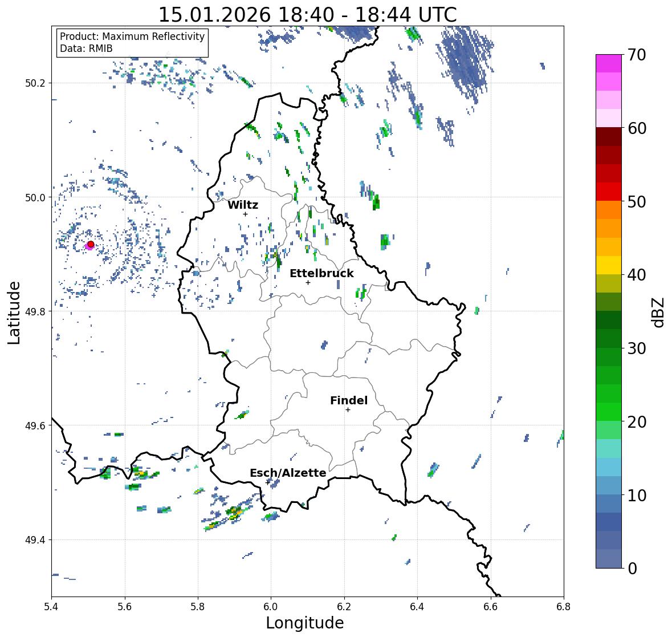672x637 pixels.
Task: Click the 6.0 longitude tick label
Action: coord(271,607)
